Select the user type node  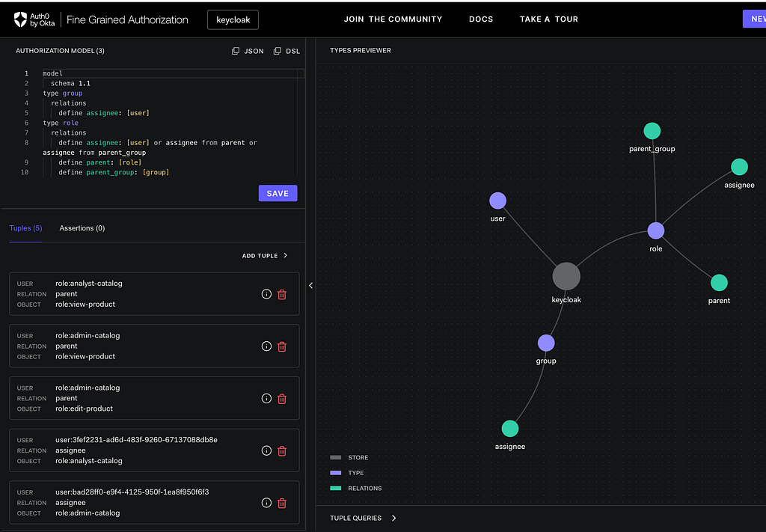pyautogui.click(x=497, y=201)
